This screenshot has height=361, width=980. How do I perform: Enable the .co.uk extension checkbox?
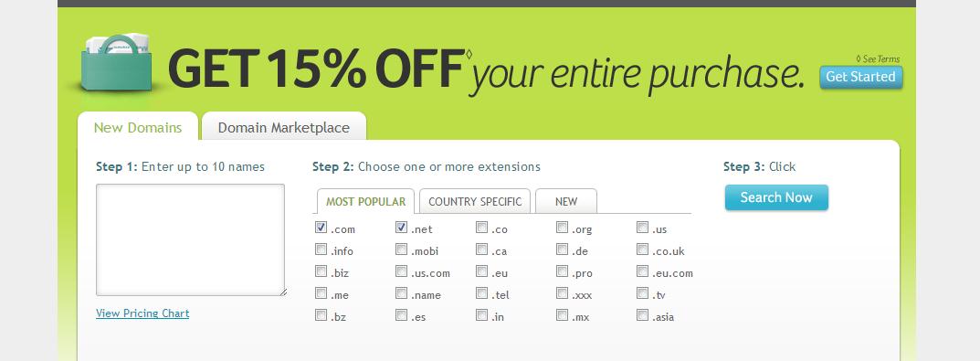[x=642, y=249]
